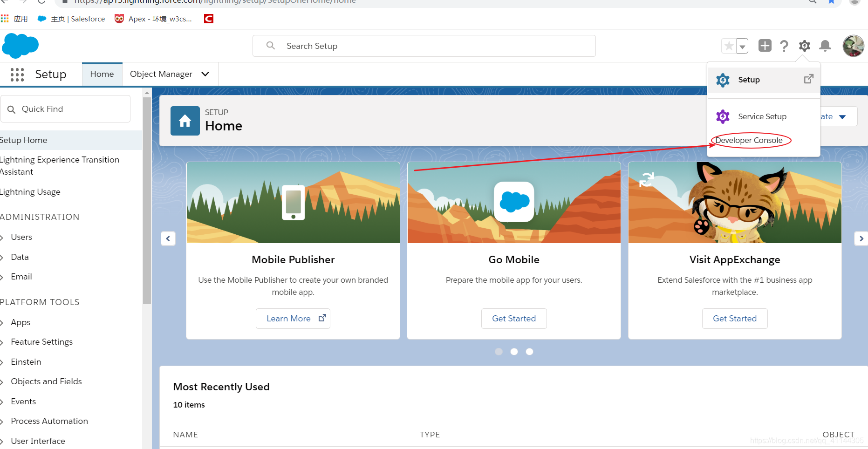Viewport: 868px width, 449px height.
Task: Expand the Object Manager dropdown chevron
Action: (x=205, y=74)
